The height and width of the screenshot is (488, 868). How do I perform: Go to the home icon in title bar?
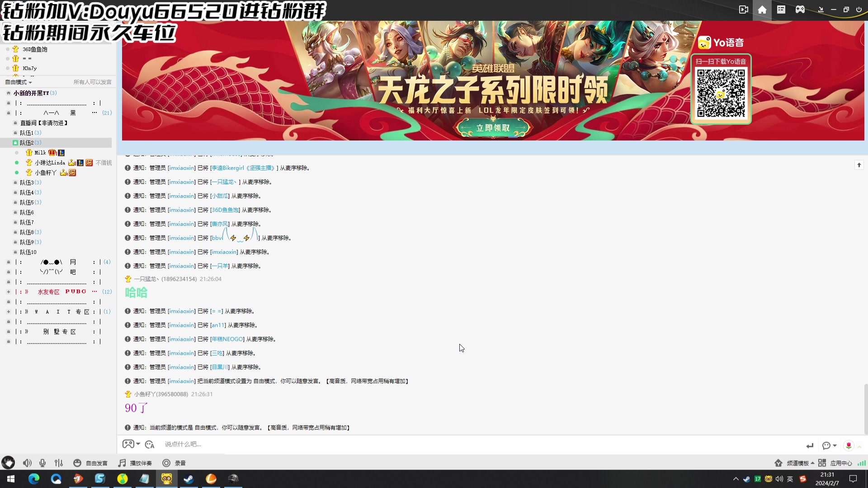[x=762, y=9]
